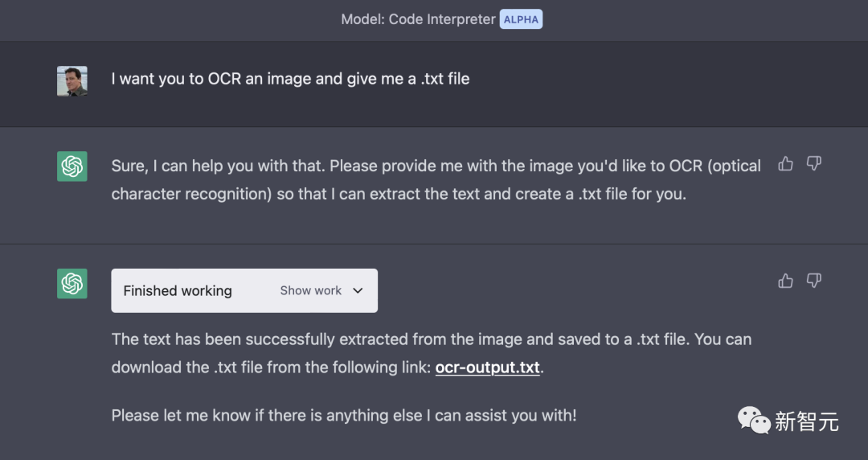Click the user message about OCR an image
The height and width of the screenshot is (460, 868).
click(x=290, y=79)
